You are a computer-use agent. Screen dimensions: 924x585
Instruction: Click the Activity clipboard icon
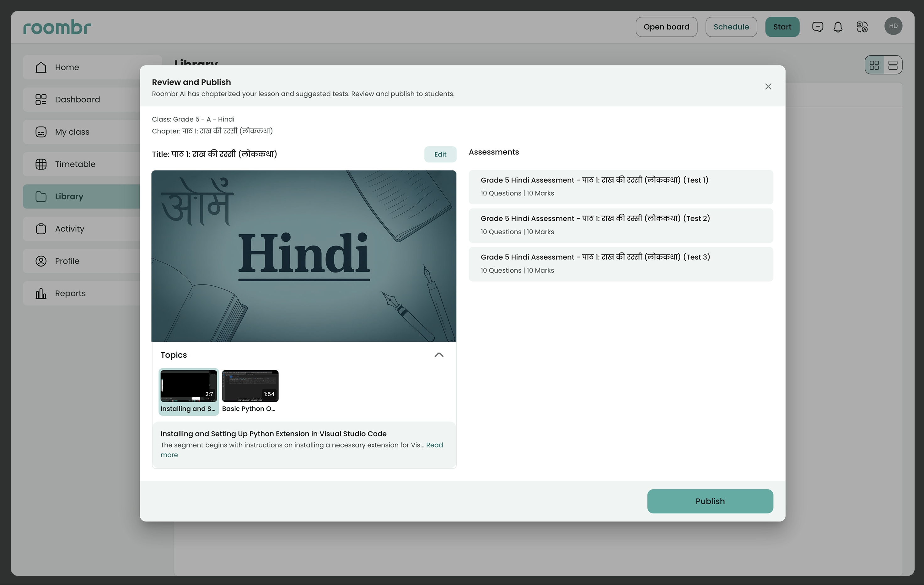click(41, 229)
